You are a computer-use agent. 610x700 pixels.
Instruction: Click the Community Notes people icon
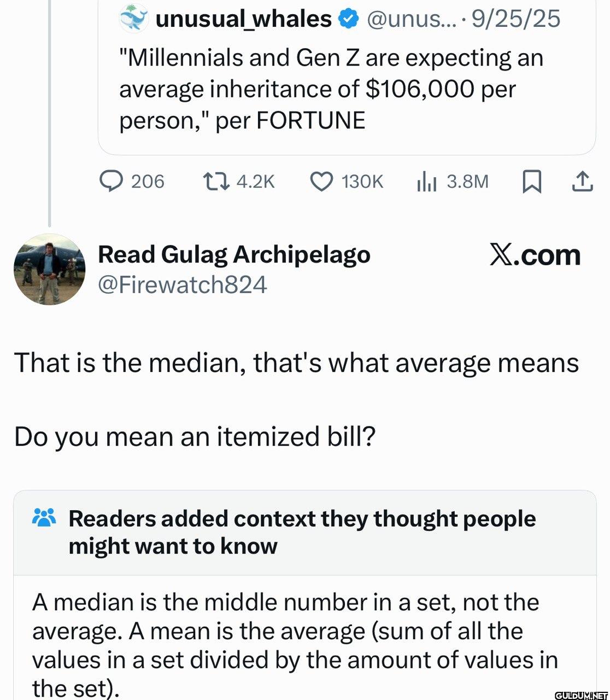pyautogui.click(x=44, y=517)
